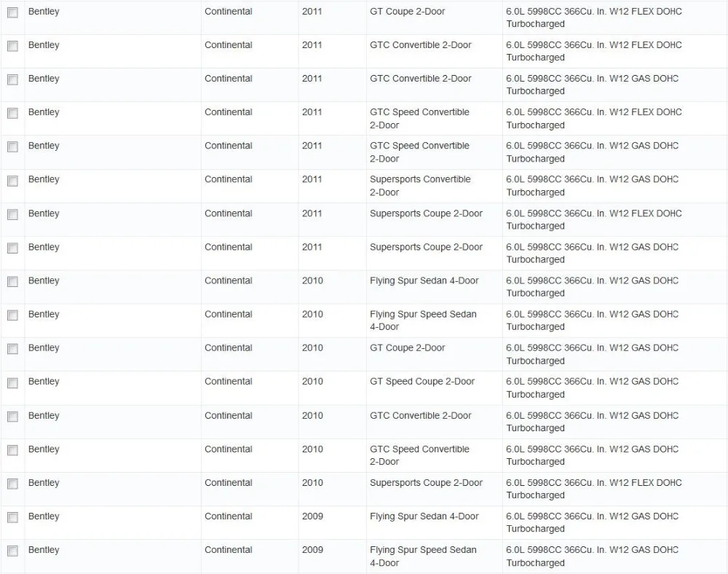Click 'GTC Convertible 2-Door' in 2010 row
Screen dimensions: 728x574
point(421,415)
